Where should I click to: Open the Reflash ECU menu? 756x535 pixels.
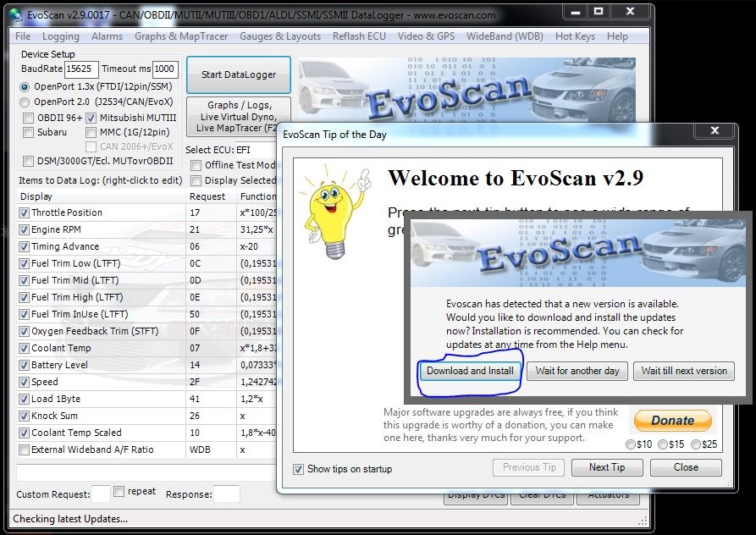(x=359, y=36)
